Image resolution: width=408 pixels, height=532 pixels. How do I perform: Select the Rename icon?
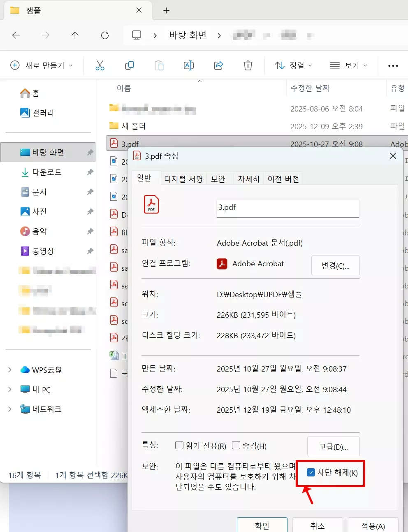coord(188,65)
